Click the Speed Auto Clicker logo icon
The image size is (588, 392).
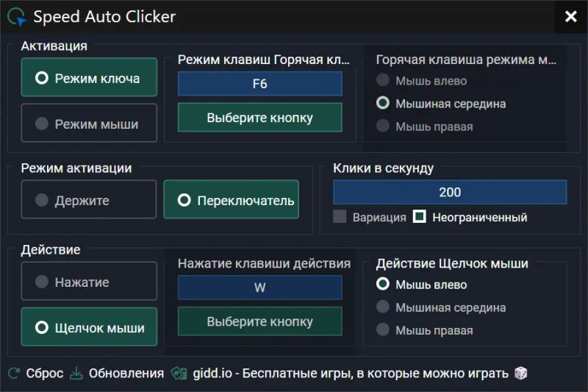(x=16, y=17)
